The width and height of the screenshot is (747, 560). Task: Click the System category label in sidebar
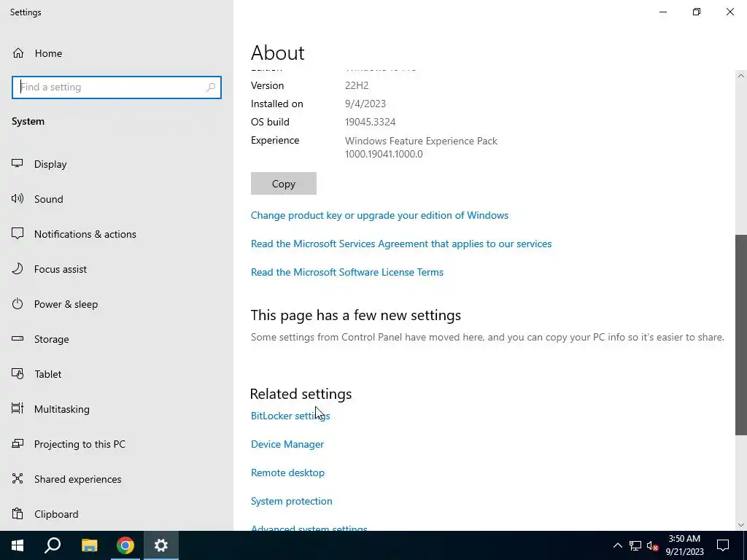(28, 122)
